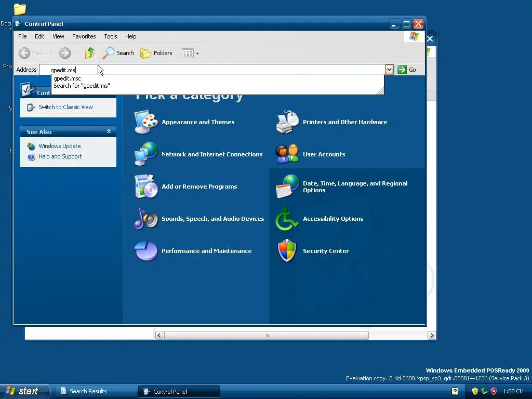This screenshot has width=532, height=399.
Task: Open Printers and Other Hardware icon
Action: tap(287, 122)
